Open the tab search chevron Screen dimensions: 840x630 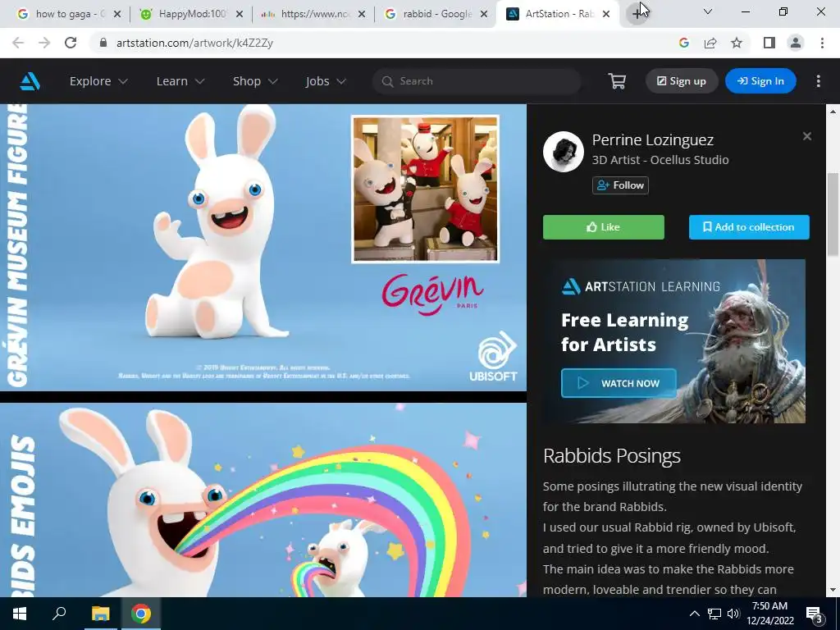(x=708, y=11)
